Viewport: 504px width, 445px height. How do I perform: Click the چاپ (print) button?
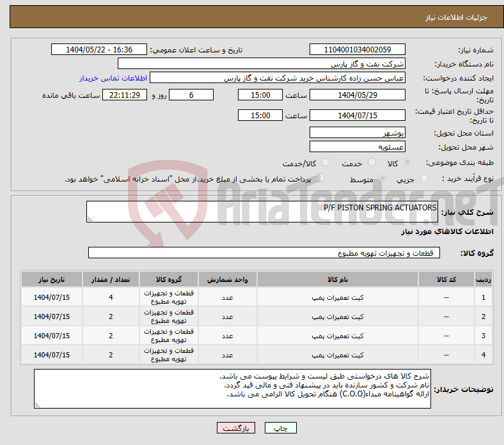coord(280,428)
